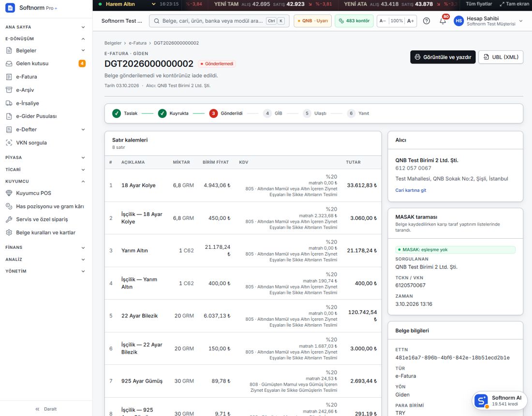Image resolution: width=532 pixels, height=416 pixels.
Task: Collapse the E-DÖNÜŞÜM section
Action: click(45, 39)
